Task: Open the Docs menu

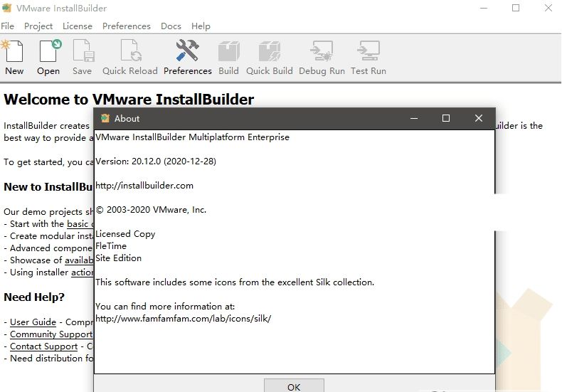Action: (x=171, y=26)
